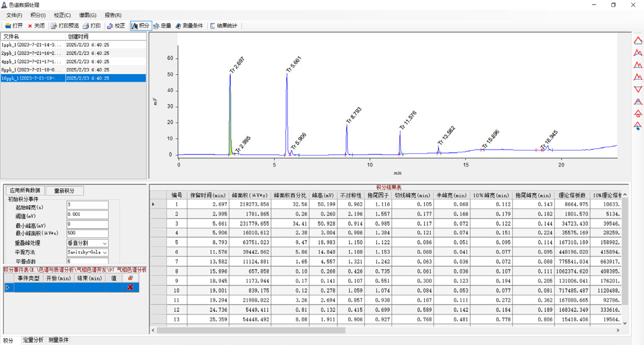Switch to the 定量分析 bottom tab
644x345 pixels.
[33, 340]
